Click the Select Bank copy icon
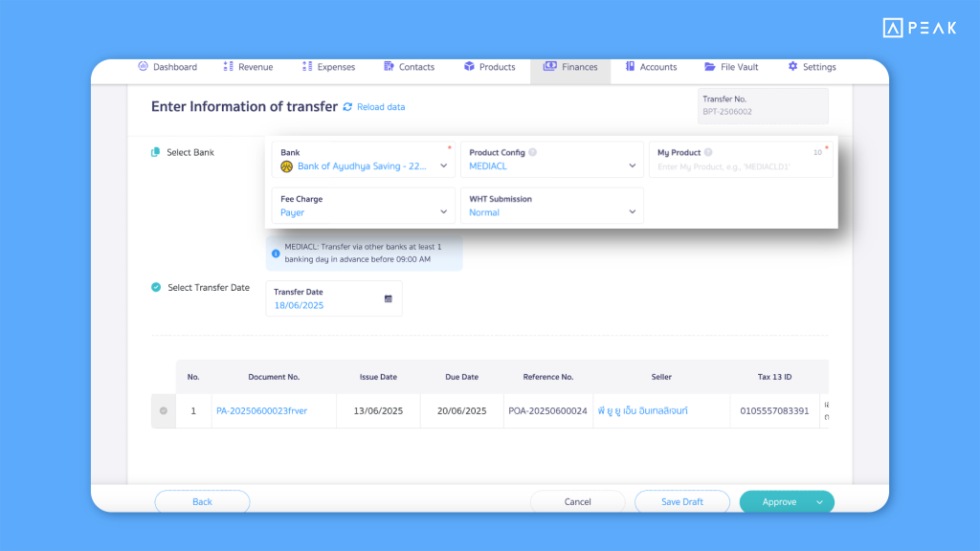Viewport: 980px width, 551px height. coord(155,153)
